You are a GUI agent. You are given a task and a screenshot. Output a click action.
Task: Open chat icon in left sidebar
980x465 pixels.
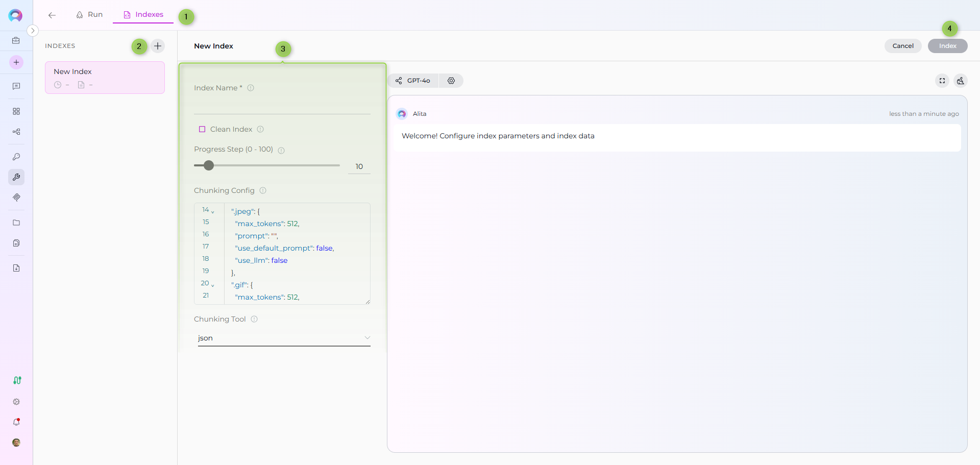pos(16,86)
